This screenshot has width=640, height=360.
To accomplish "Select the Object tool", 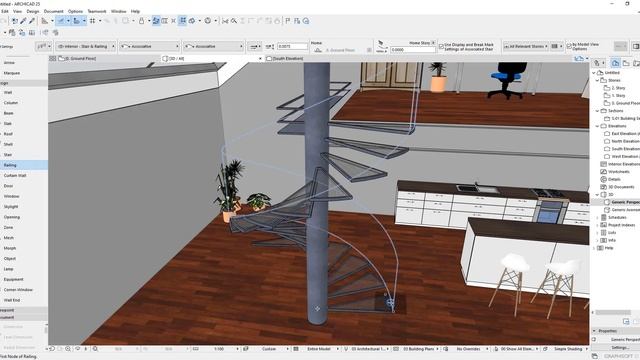I will point(10,259).
